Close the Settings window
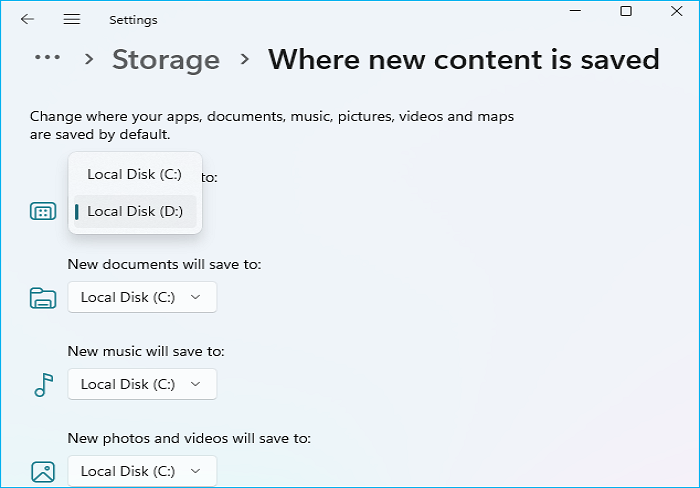 click(677, 11)
